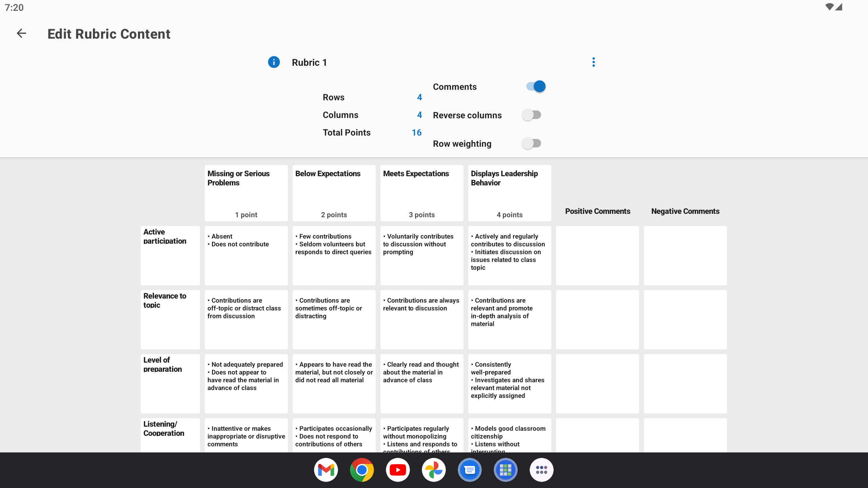
Task: Edit the Listening/Cooperation row label
Action: point(170,435)
